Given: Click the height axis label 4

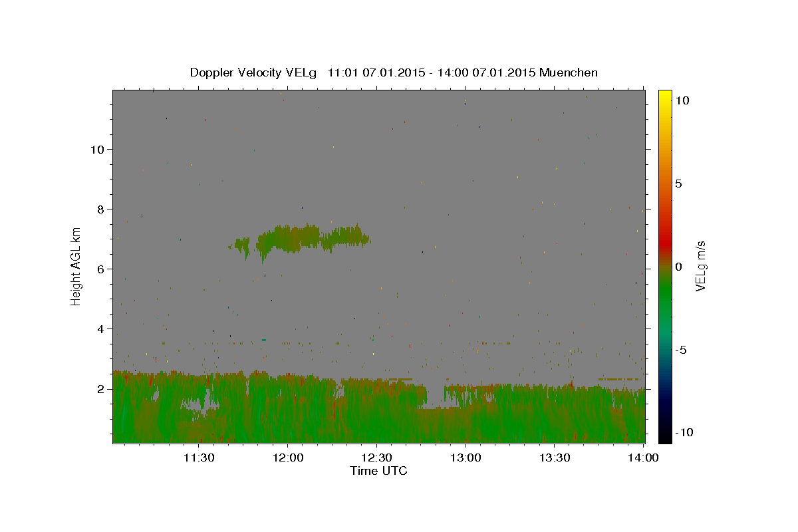Looking at the screenshot, I should (102, 329).
